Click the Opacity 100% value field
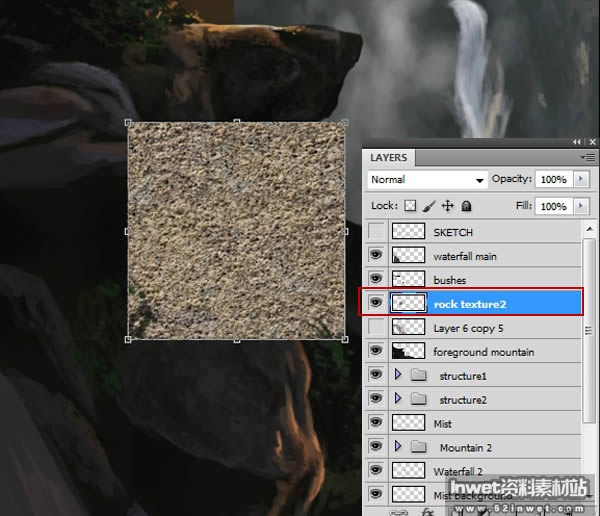The image size is (600, 516). (x=554, y=179)
